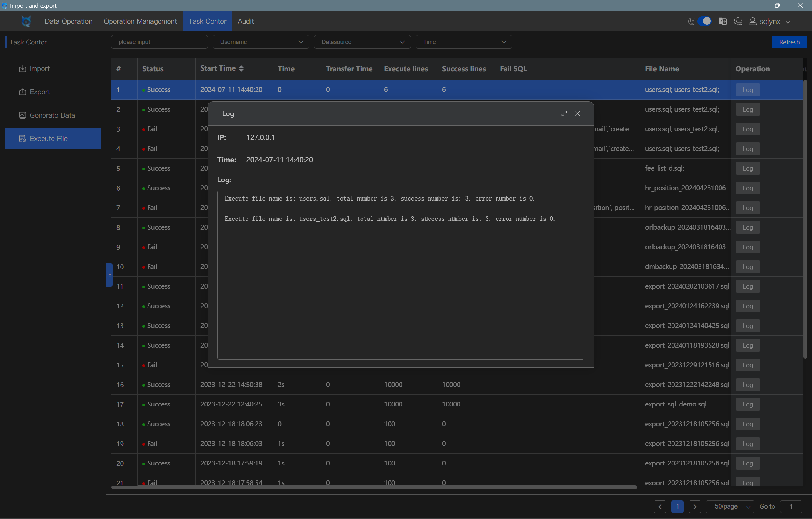Switch to the Audit tab
This screenshot has width=812, height=519.
[246, 21]
